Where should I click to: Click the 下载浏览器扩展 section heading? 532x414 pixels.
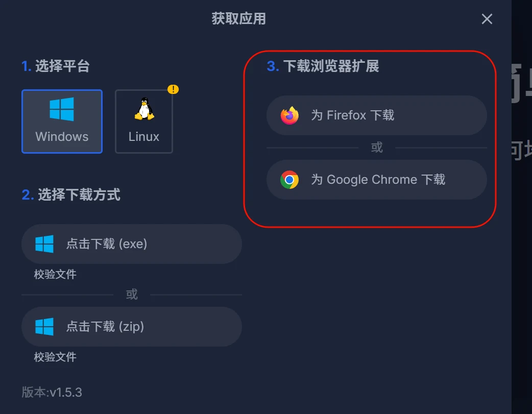click(x=331, y=66)
